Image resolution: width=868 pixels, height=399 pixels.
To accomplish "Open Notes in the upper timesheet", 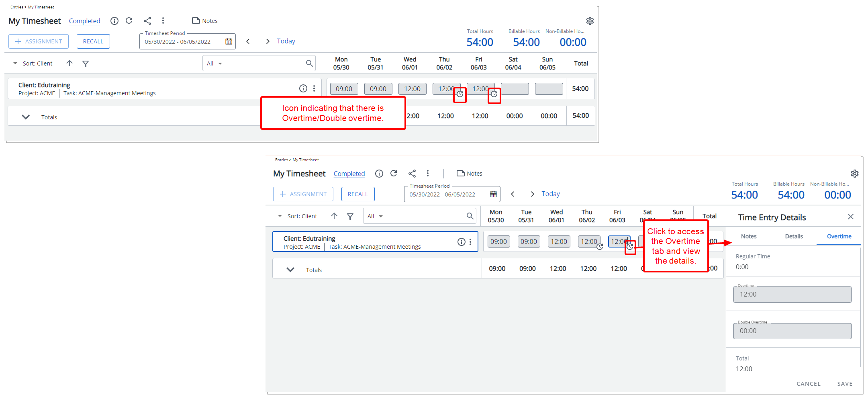I will tap(205, 21).
